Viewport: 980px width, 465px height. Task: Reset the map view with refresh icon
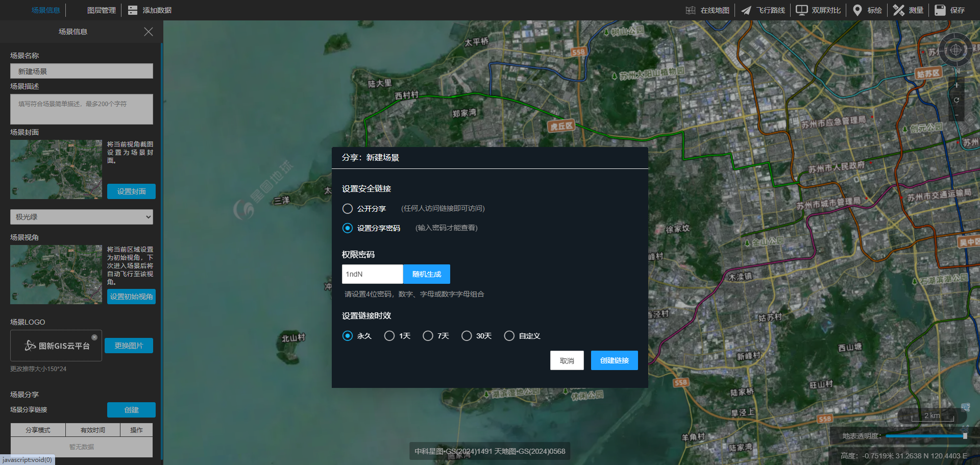(957, 100)
